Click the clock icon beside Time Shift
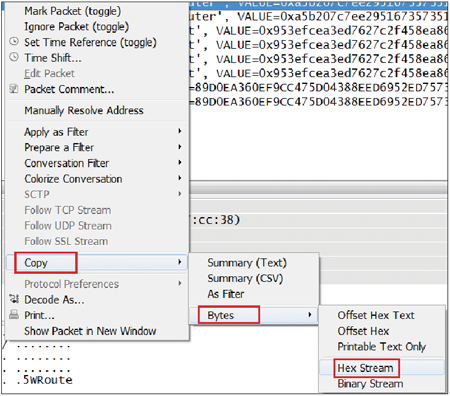The image size is (450, 396). tap(14, 57)
